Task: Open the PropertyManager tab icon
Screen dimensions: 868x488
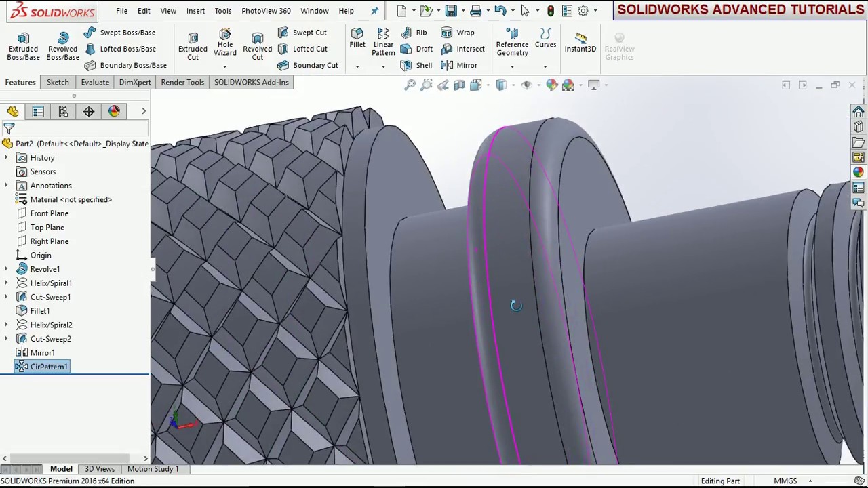Action: click(38, 111)
